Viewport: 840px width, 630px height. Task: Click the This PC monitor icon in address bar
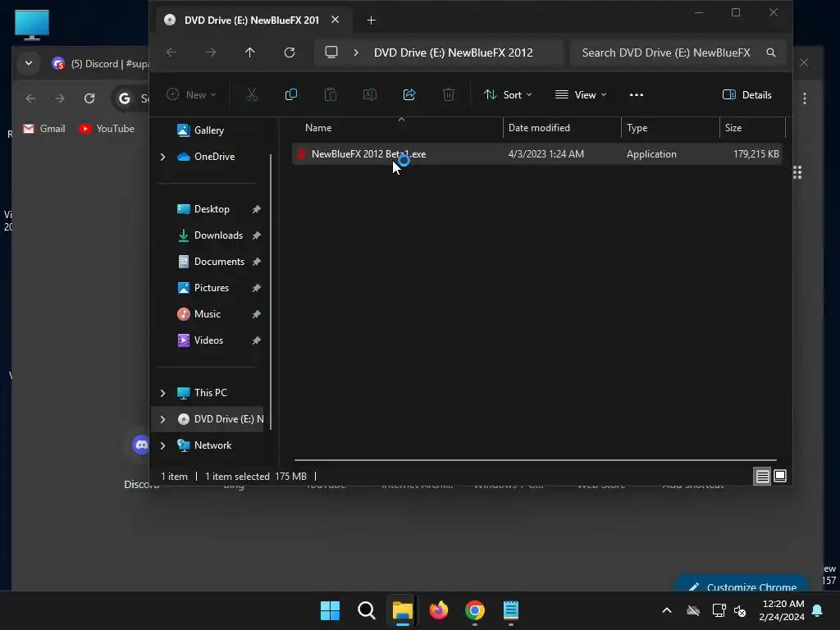click(x=331, y=52)
